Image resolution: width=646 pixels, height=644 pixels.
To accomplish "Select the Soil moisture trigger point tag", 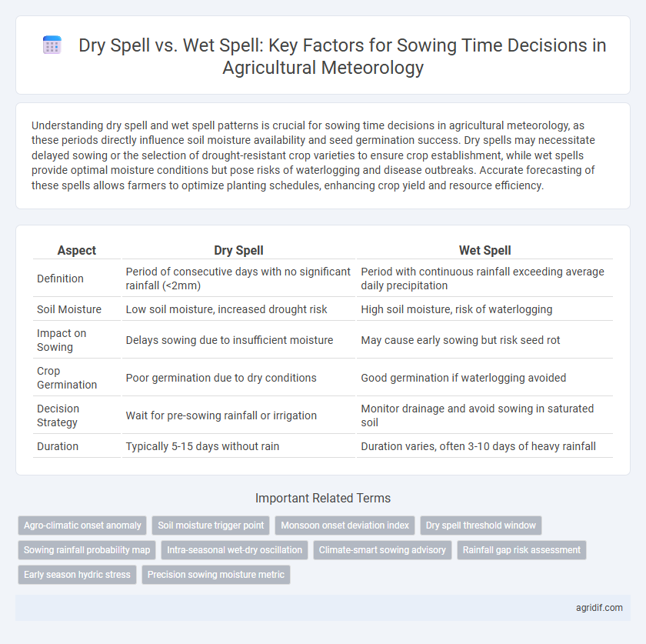I will point(211,526).
